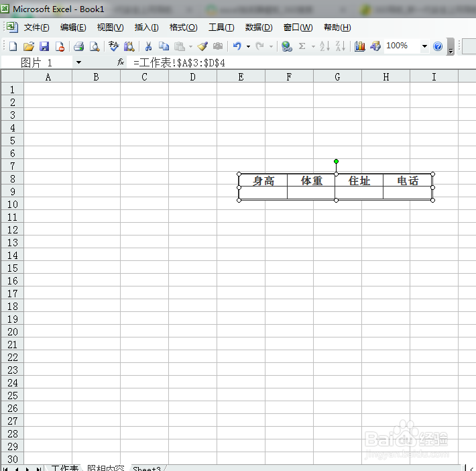Open a file with the folder icon
476x471 pixels.
[x=29, y=46]
